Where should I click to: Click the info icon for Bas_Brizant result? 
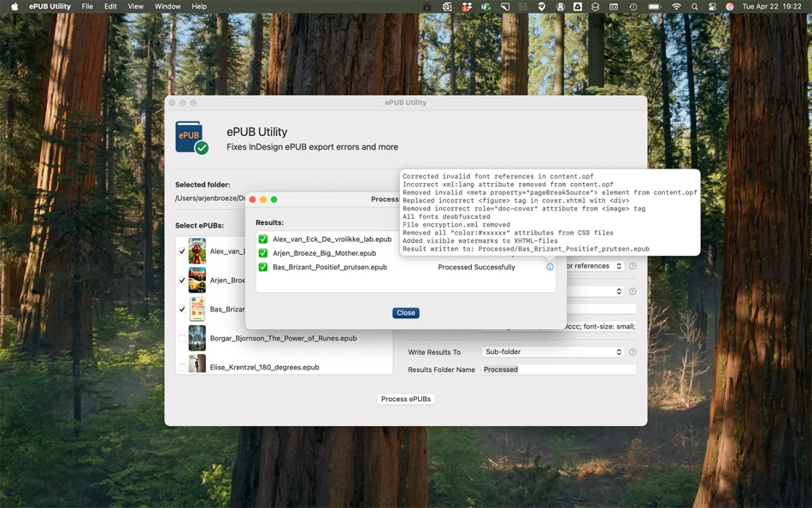coord(550,267)
